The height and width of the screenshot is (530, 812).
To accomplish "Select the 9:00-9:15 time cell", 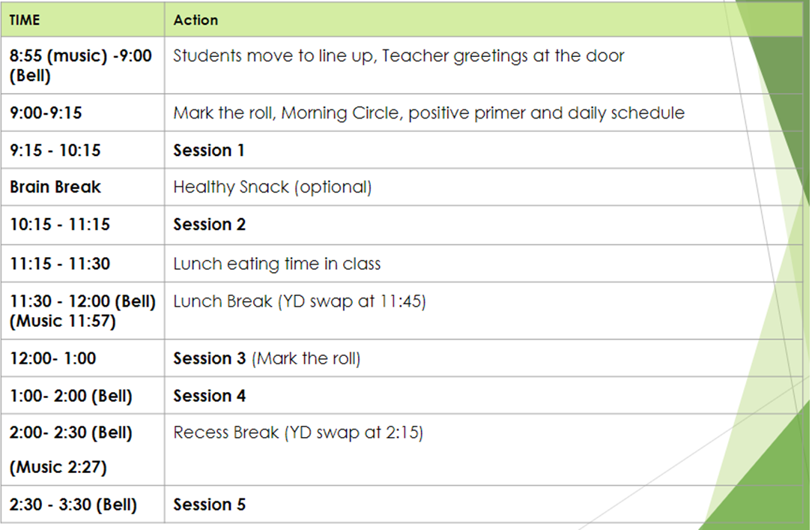I will click(x=46, y=113).
